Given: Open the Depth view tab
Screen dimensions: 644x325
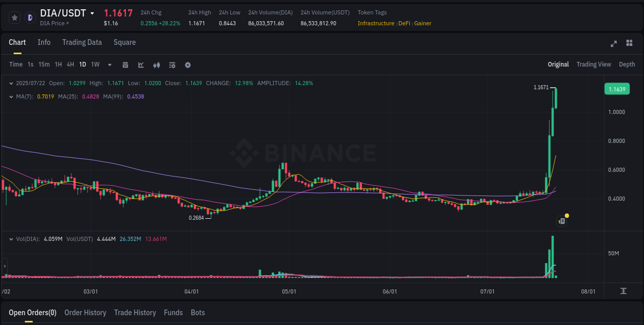Looking at the screenshot, I should point(627,64).
